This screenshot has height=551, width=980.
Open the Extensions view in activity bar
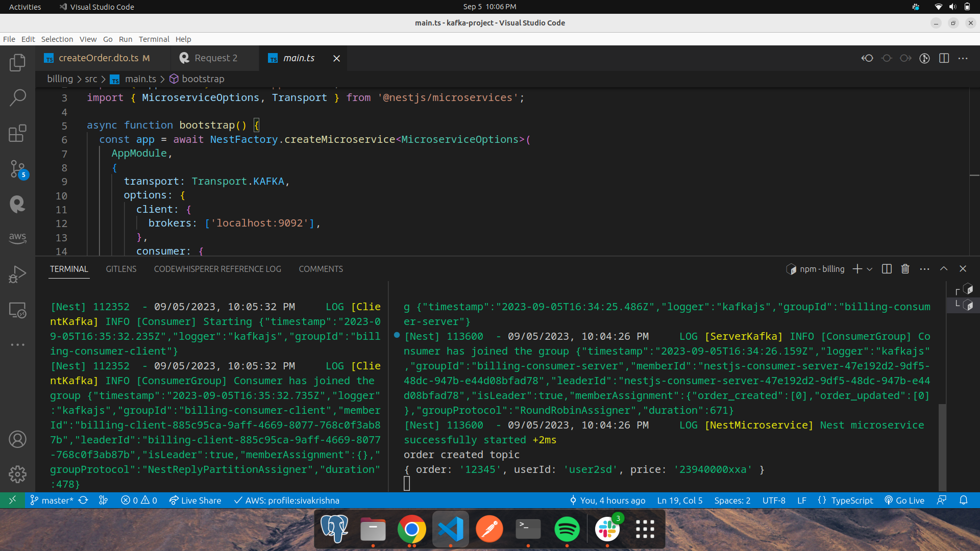(x=17, y=133)
